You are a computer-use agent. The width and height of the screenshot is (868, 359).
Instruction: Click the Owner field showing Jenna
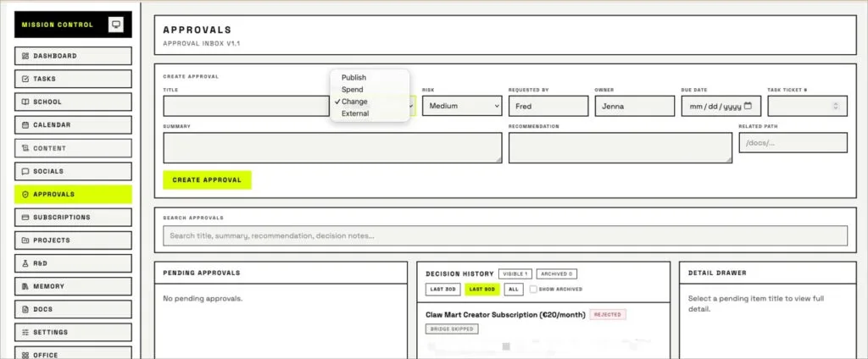[635, 106]
